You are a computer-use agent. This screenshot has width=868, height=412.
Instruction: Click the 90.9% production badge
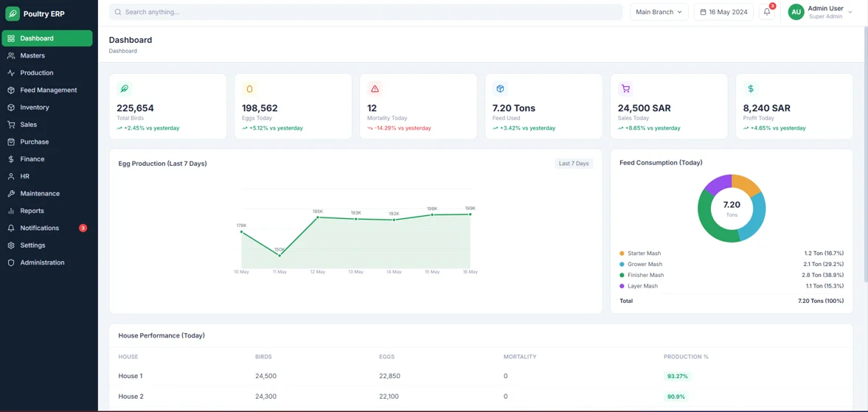[x=676, y=397]
